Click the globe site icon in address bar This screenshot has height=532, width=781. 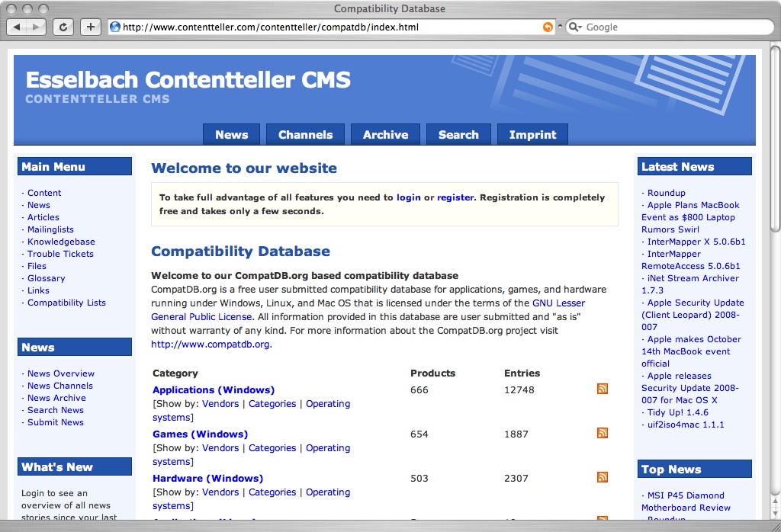(115, 27)
